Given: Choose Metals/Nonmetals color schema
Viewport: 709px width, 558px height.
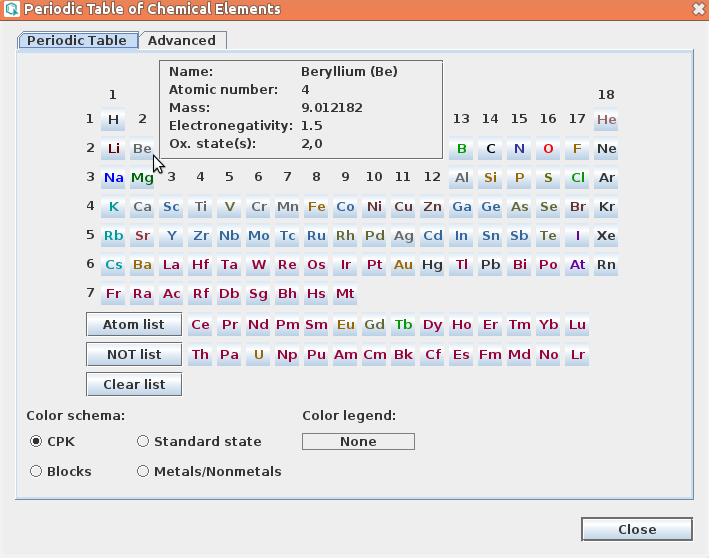Looking at the screenshot, I should pos(143,471).
